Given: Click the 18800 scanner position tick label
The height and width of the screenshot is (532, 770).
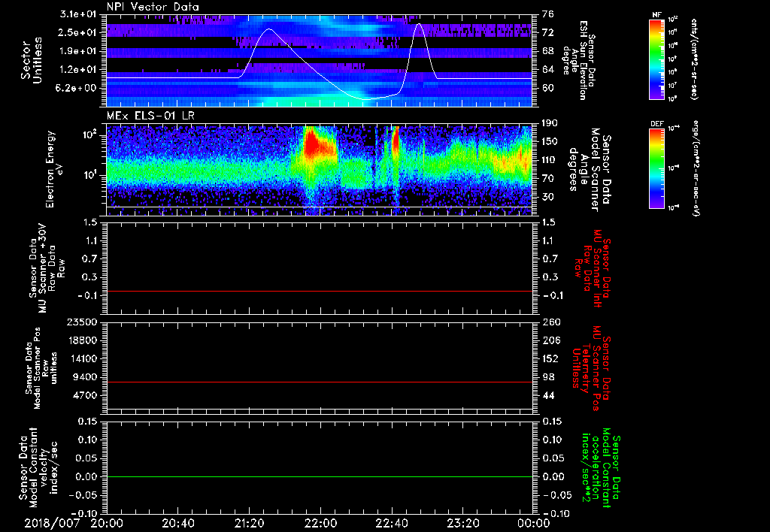Looking at the screenshot, I should 81,340.
